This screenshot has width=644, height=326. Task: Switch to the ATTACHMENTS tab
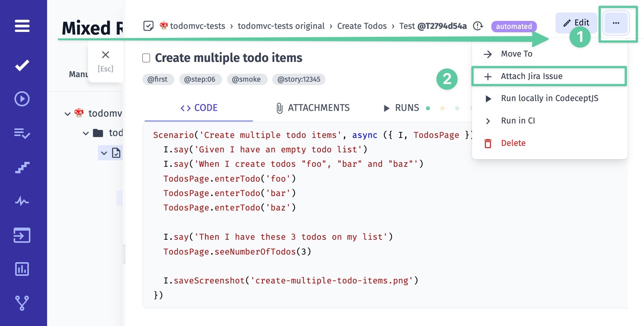tap(313, 108)
